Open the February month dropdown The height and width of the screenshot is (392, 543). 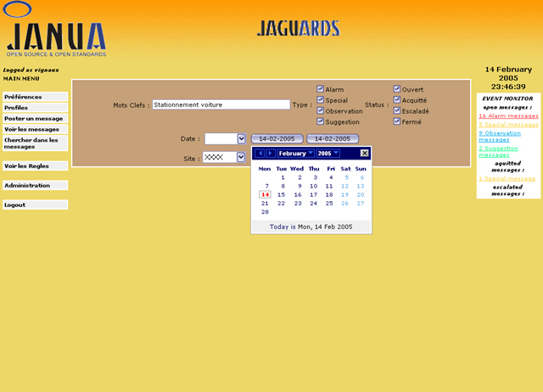click(x=296, y=153)
